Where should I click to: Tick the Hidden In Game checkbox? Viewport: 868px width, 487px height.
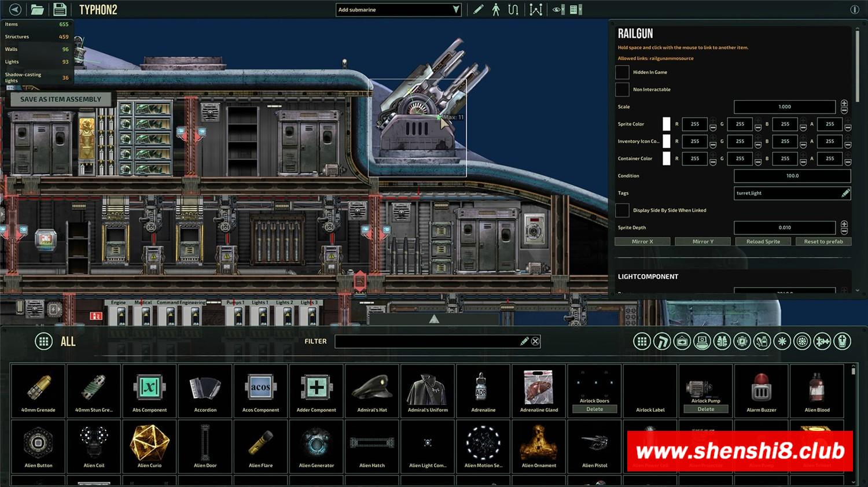pos(622,72)
